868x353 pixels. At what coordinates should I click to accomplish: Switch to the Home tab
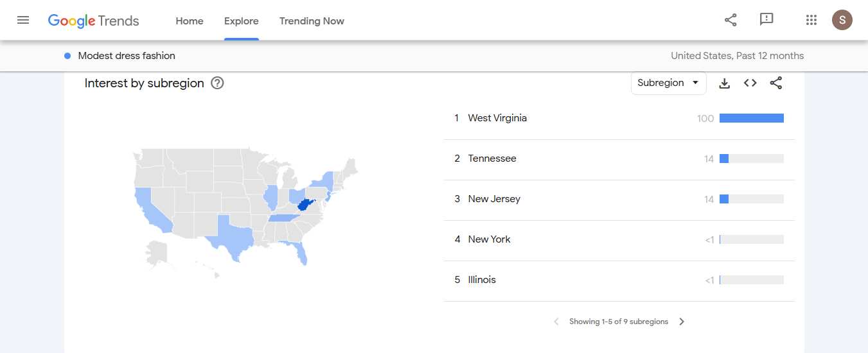tap(190, 21)
